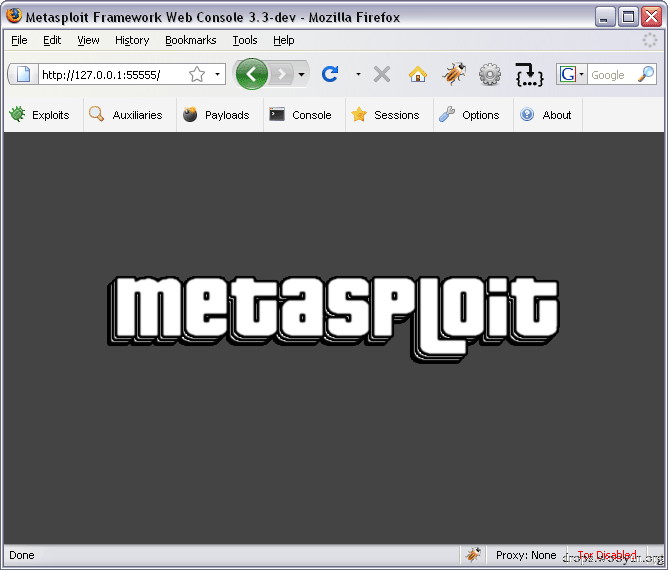This screenshot has width=668, height=570.
Task: Launch the Console terminal icon
Action: 277,115
